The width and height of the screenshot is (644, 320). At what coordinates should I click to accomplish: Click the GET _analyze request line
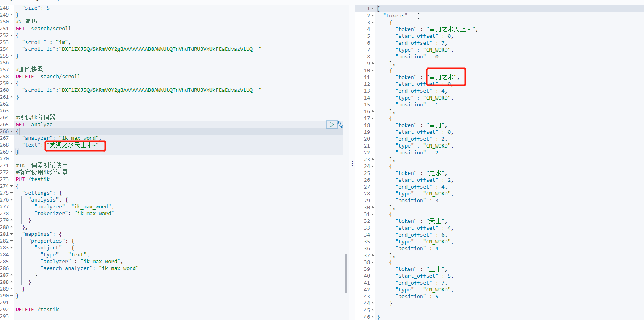[34, 125]
